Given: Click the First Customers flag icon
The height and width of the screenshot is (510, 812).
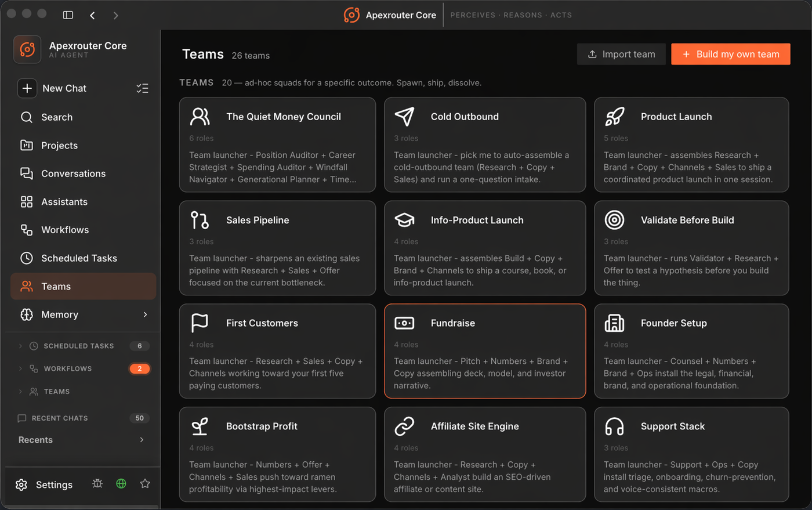Looking at the screenshot, I should 200,323.
